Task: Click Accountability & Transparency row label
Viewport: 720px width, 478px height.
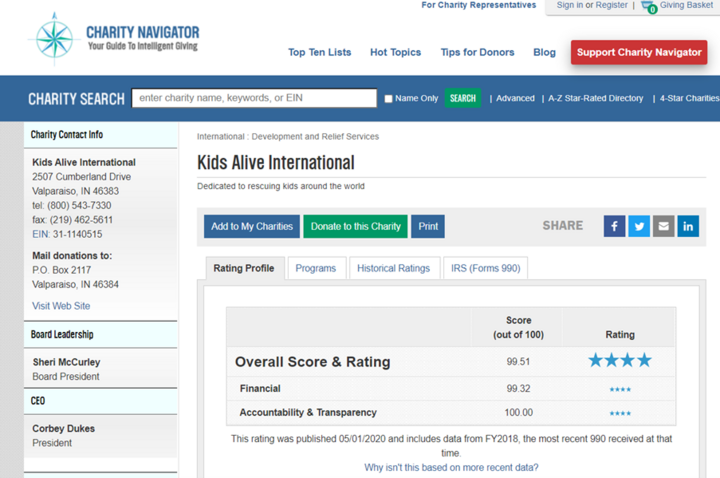Action: click(x=308, y=412)
